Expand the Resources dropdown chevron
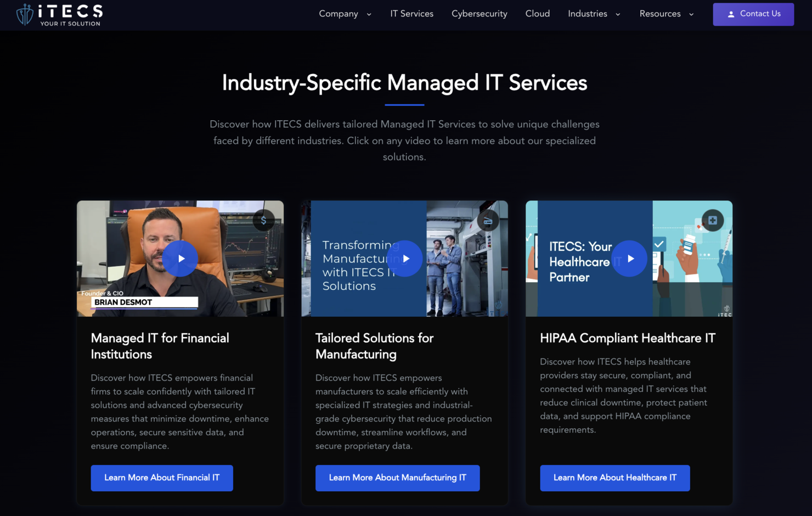Viewport: 812px width, 516px height. pyautogui.click(x=691, y=14)
